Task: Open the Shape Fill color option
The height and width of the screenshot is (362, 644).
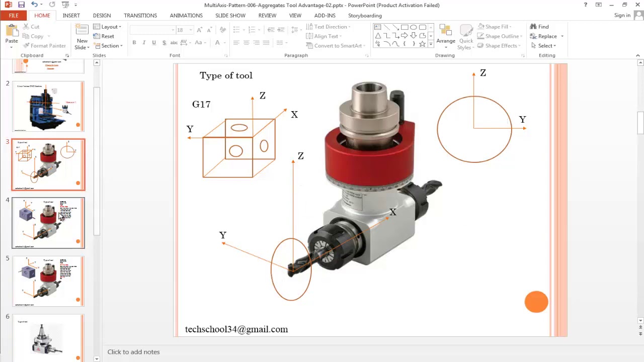Action: point(494,27)
